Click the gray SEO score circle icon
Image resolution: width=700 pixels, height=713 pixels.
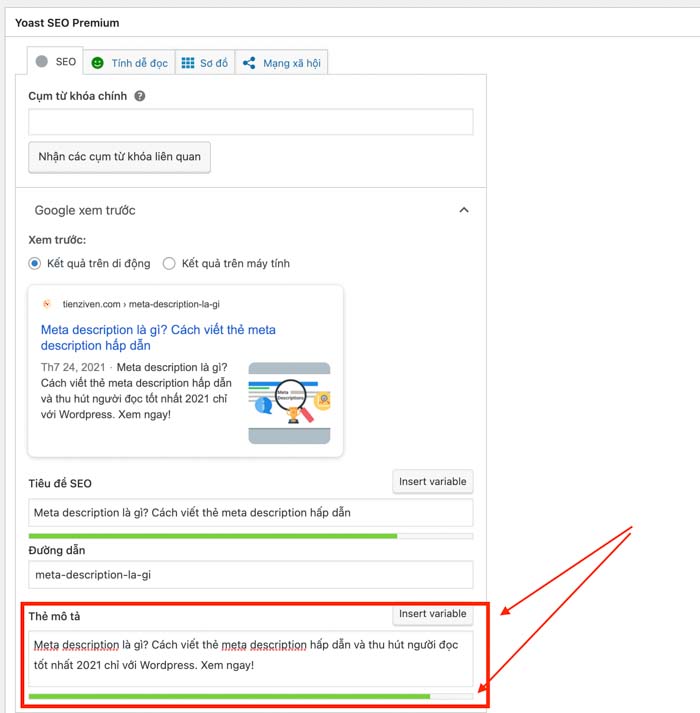41,61
